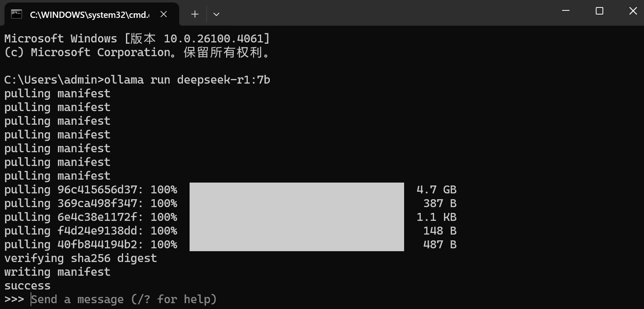Click the success status line
This screenshot has width=644, height=309.
pyautogui.click(x=27, y=286)
